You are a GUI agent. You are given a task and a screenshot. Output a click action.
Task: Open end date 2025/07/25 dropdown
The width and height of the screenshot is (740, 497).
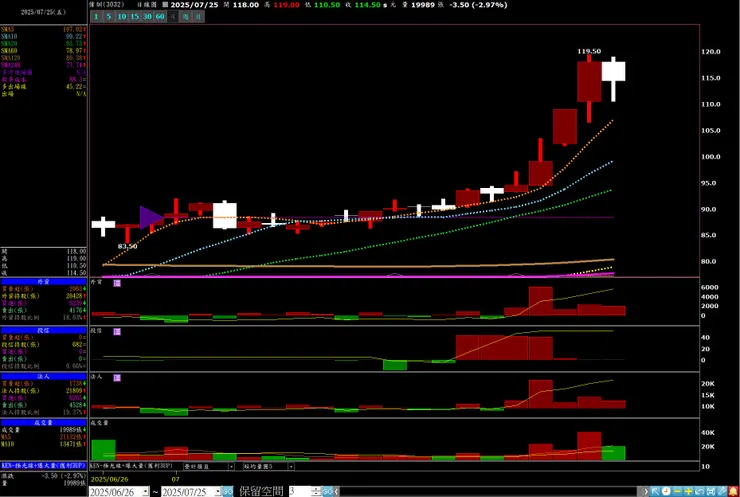pyautogui.click(x=218, y=492)
